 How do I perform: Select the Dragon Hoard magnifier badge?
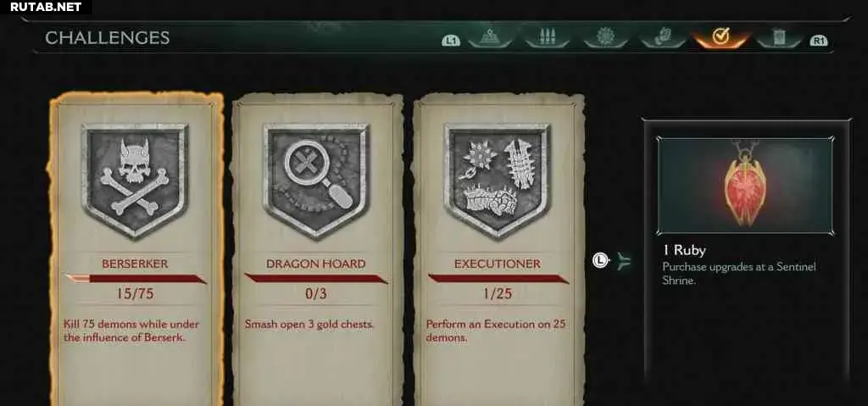[x=316, y=180]
